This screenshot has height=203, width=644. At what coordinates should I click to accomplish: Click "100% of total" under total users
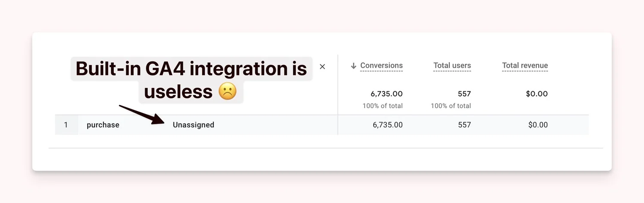(451, 106)
